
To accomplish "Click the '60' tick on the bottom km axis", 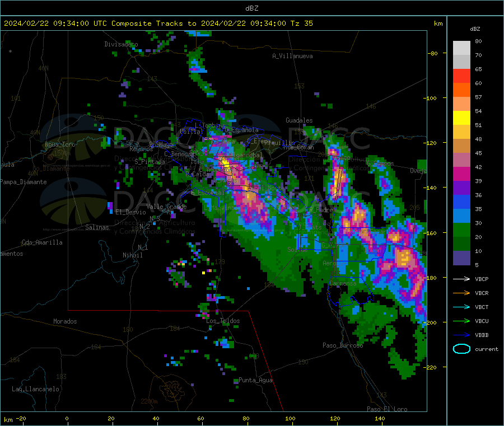I will tap(201, 418).
